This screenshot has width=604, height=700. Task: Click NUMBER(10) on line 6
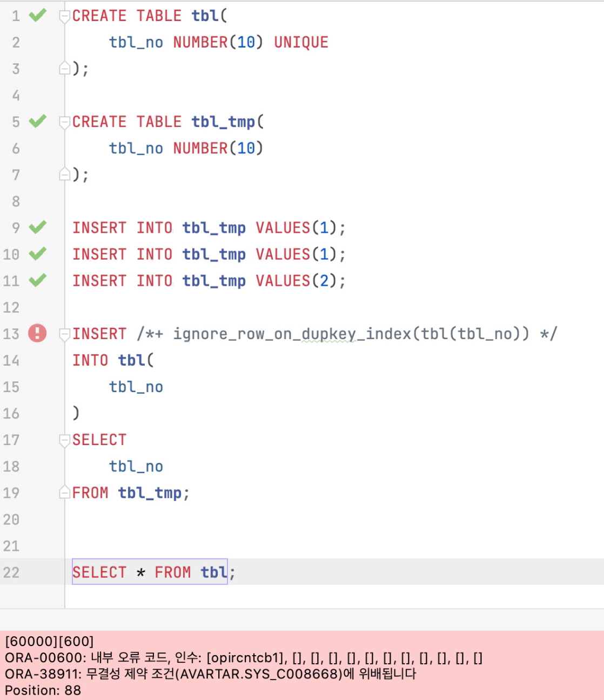[218, 148]
